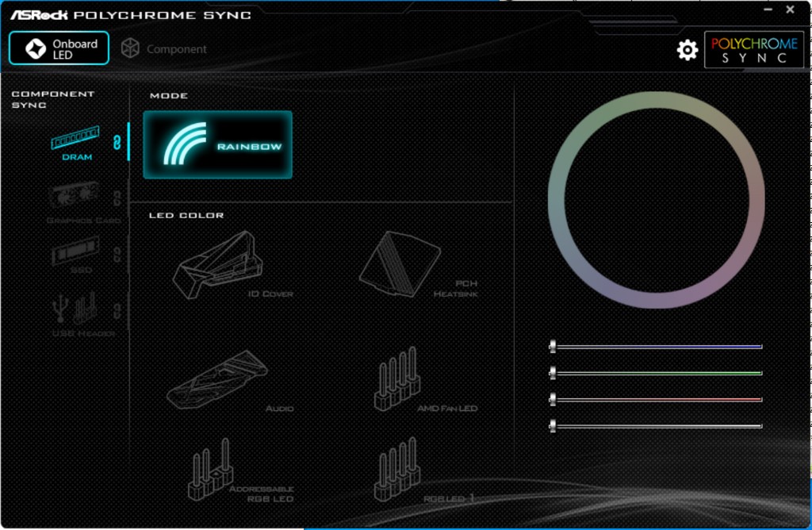Select the IO Cover LED zone

pos(232,265)
